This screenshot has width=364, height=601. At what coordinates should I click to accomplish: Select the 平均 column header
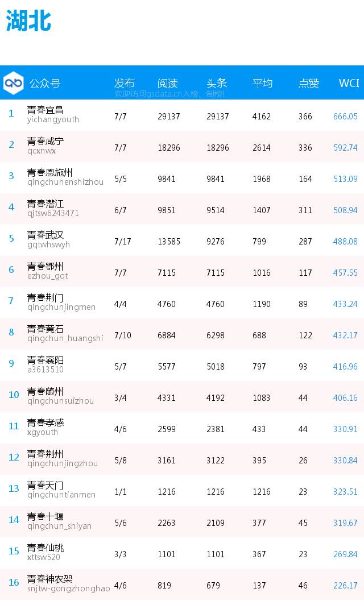pyautogui.click(x=262, y=83)
